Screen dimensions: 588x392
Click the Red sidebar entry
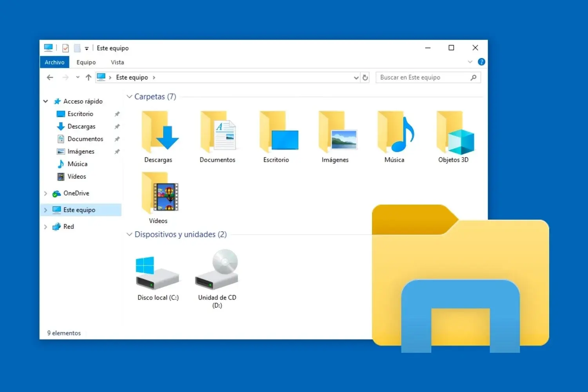tap(68, 227)
